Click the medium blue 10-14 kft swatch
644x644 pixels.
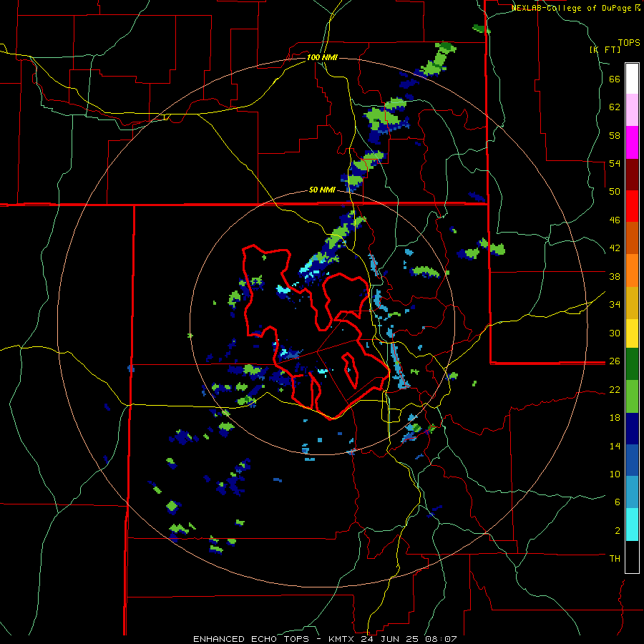click(x=632, y=460)
